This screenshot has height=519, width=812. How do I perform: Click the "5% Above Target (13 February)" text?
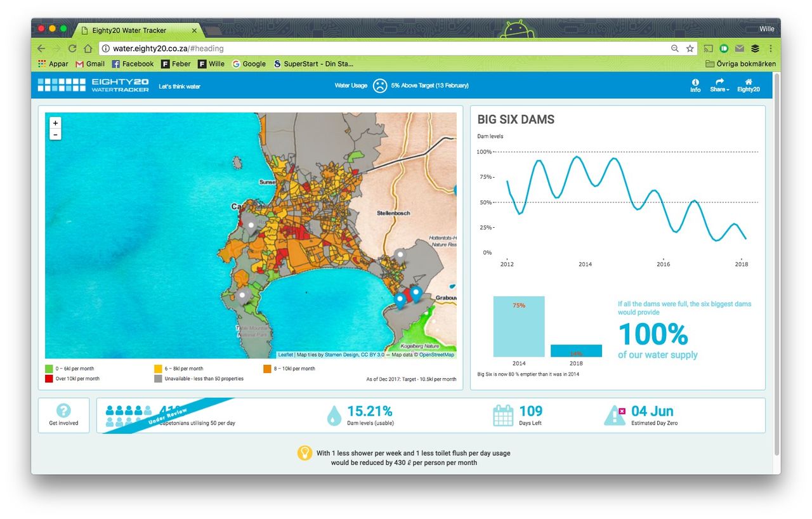(x=430, y=86)
